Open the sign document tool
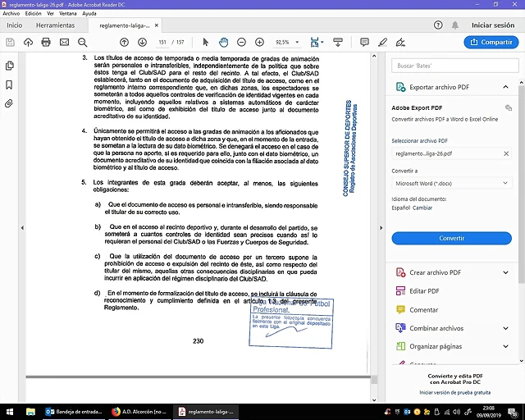The height and width of the screenshot is (420, 525). 400,42
